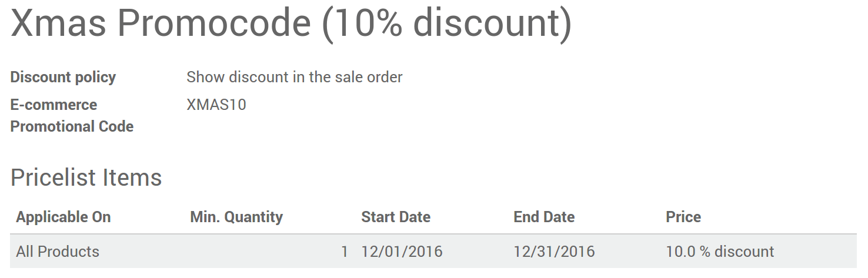Viewport: 868px width, 278px height.
Task: Click the start date 12/01/2016 cell
Action: [x=402, y=252]
